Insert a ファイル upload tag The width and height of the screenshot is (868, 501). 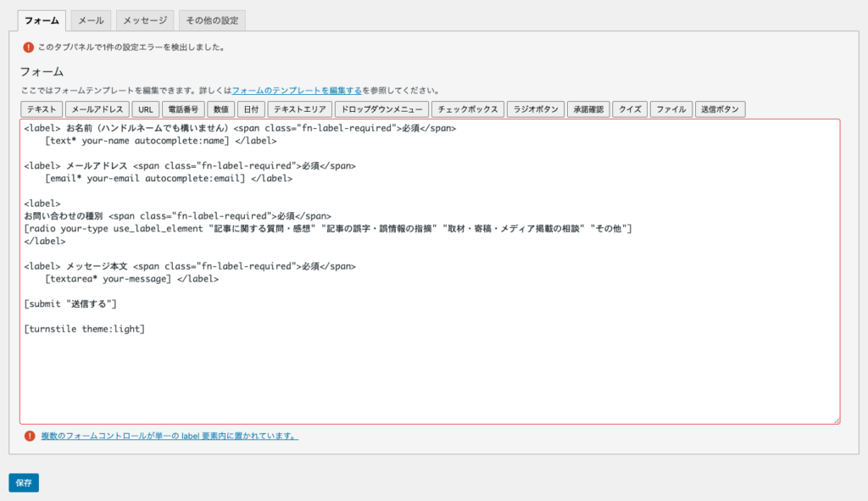[x=671, y=109]
